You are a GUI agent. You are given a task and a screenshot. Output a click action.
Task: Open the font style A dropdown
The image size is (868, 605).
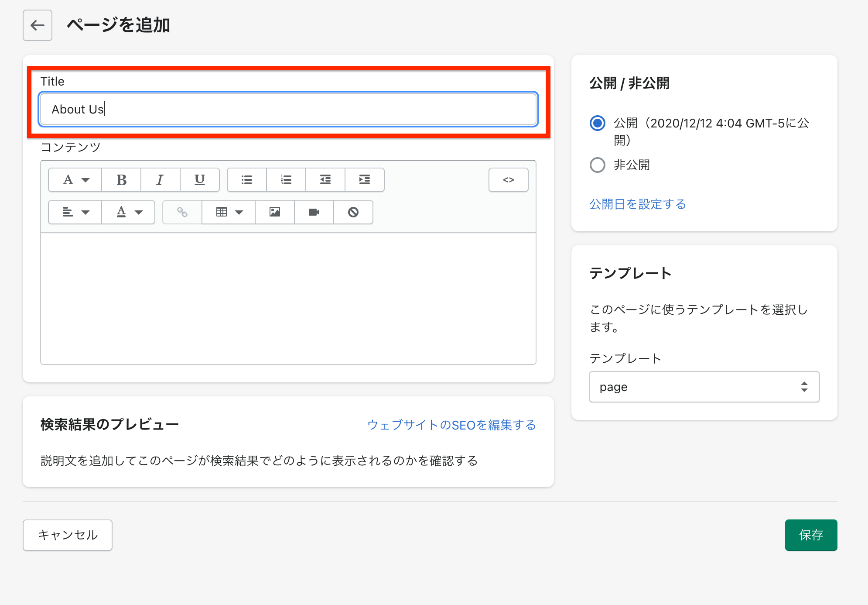75,180
